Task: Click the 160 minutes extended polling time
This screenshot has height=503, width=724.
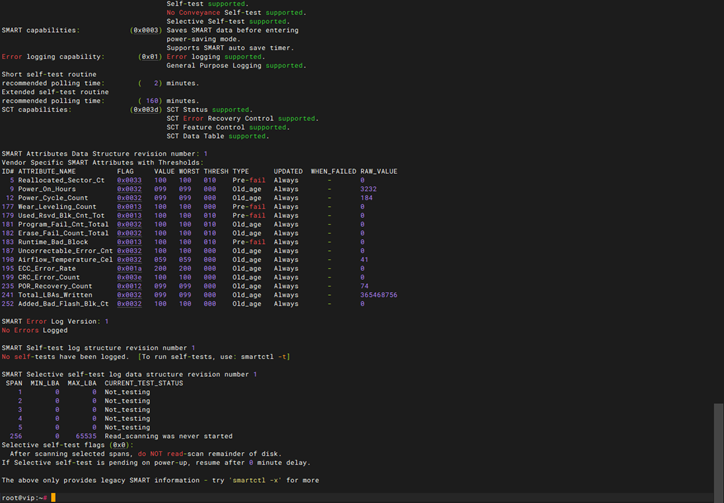Action: click(x=152, y=101)
